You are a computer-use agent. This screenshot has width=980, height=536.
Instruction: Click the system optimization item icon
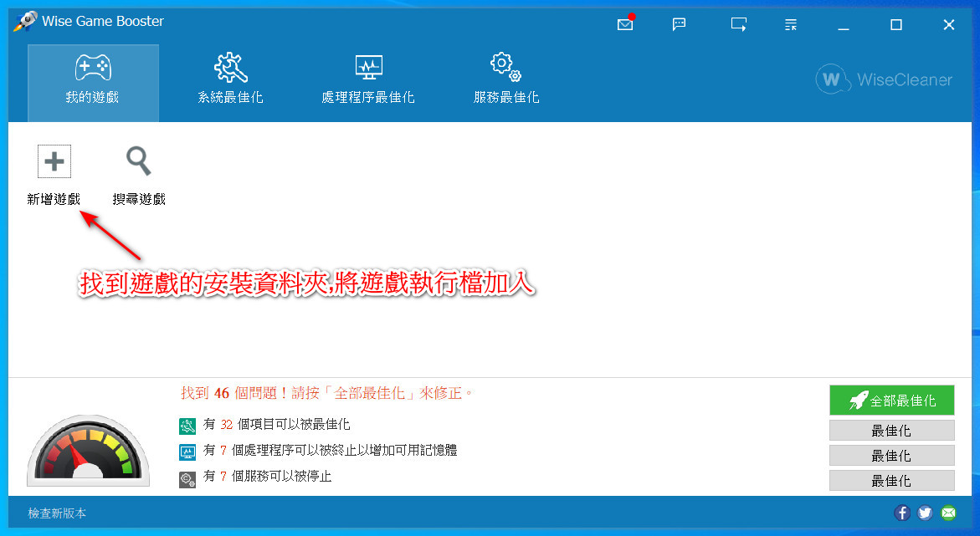tap(187, 426)
